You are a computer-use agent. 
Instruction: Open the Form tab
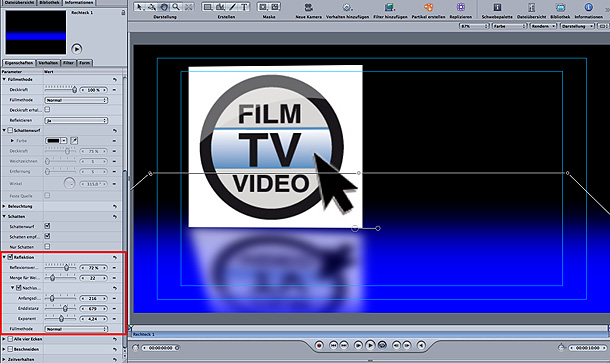85,63
